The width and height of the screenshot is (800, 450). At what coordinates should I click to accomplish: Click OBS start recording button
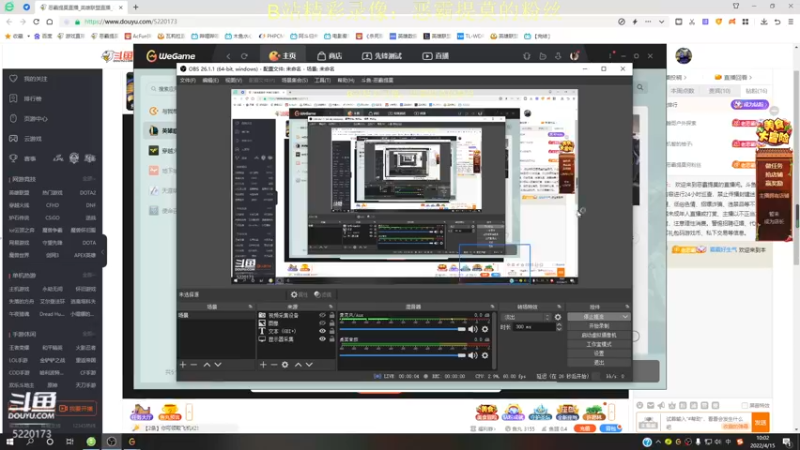[598, 326]
